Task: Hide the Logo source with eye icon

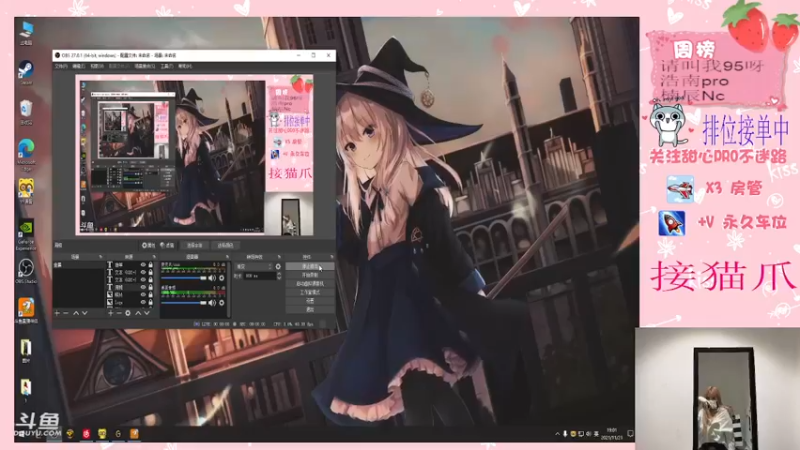Action: pos(143,303)
